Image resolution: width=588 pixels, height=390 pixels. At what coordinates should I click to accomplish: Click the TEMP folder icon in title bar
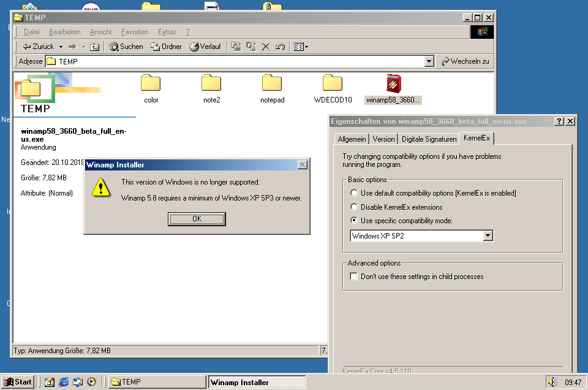pyautogui.click(x=18, y=17)
